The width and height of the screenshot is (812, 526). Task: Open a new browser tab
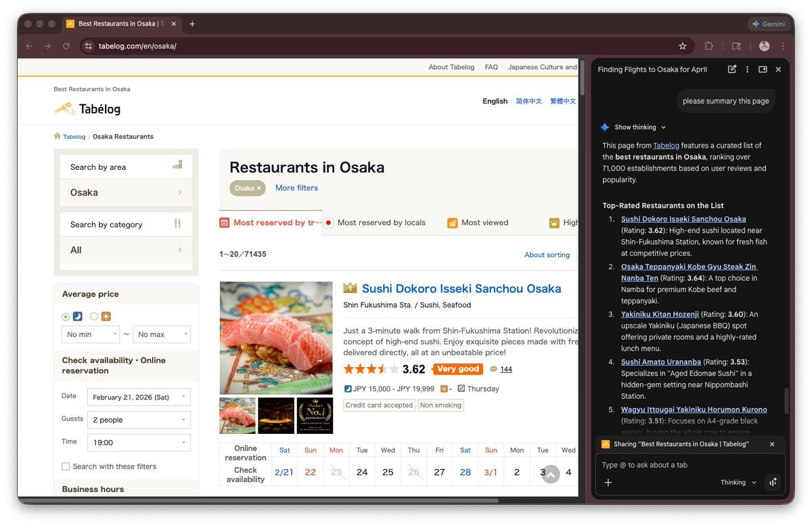tap(192, 24)
